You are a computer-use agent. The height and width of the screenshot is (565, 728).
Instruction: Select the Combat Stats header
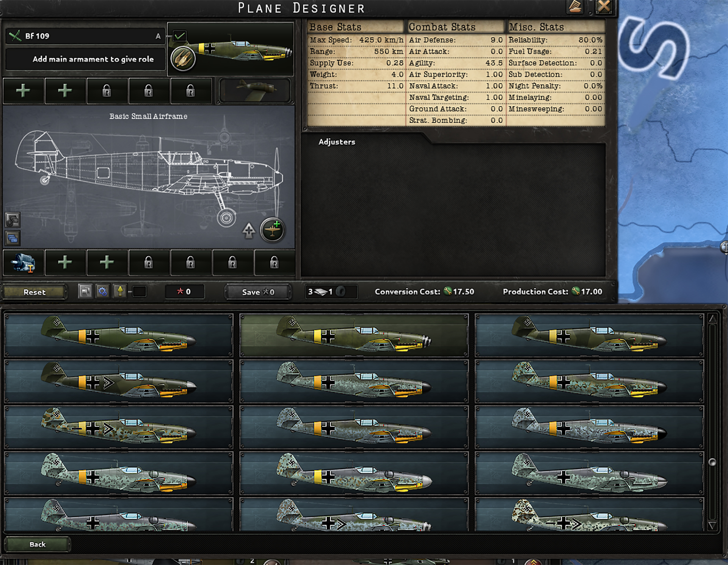pyautogui.click(x=456, y=27)
